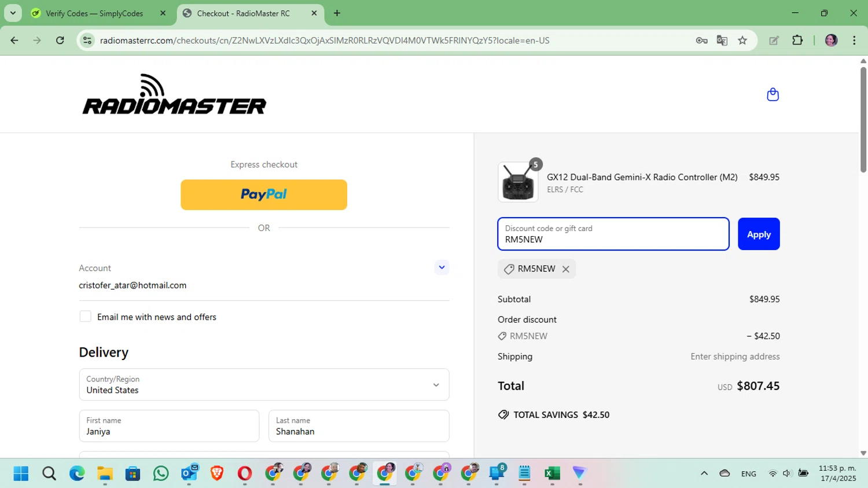Open WhatsApp from taskbar
This screenshot has width=868, height=488.
pyautogui.click(x=161, y=474)
